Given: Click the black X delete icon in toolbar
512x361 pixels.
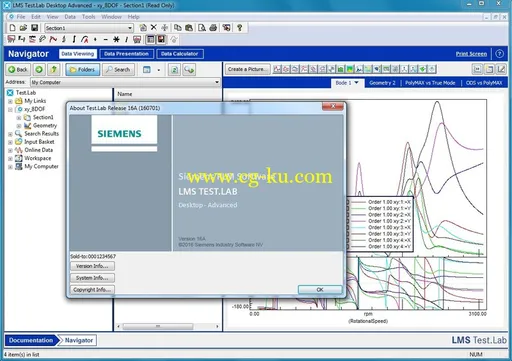Looking at the screenshot, I should (x=154, y=28).
